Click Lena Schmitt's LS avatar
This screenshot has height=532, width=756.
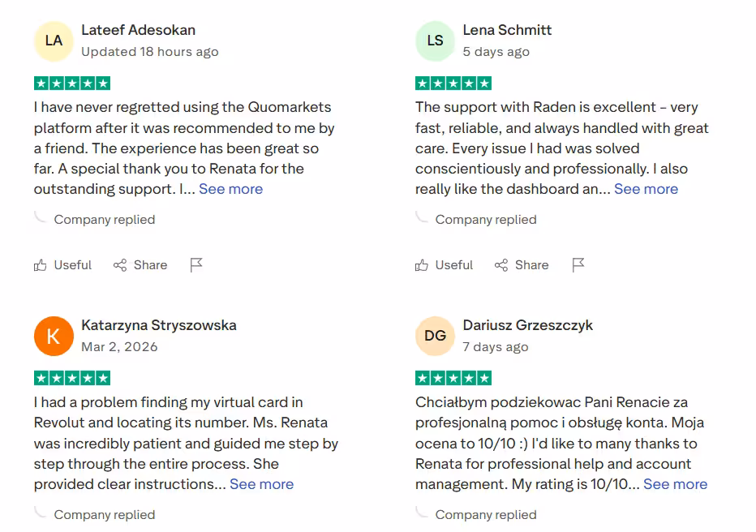pyautogui.click(x=436, y=41)
